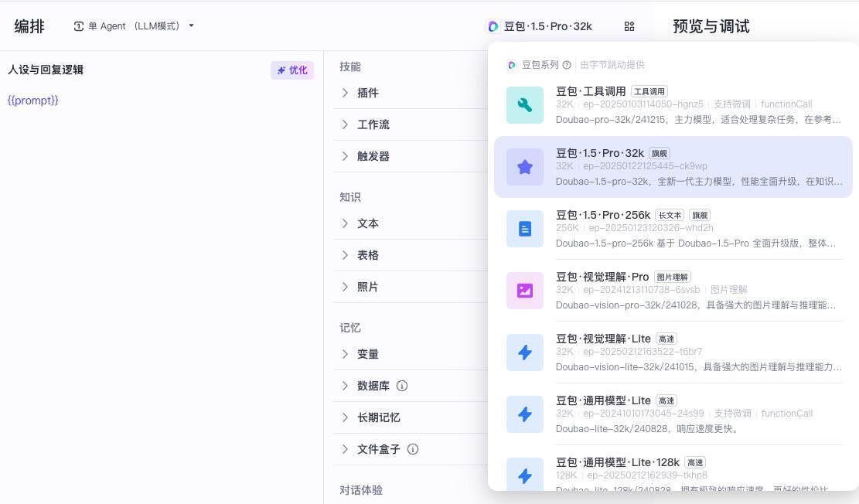
Task: Select the 豆包·视觉理解·Pro model
Action: pos(673,291)
